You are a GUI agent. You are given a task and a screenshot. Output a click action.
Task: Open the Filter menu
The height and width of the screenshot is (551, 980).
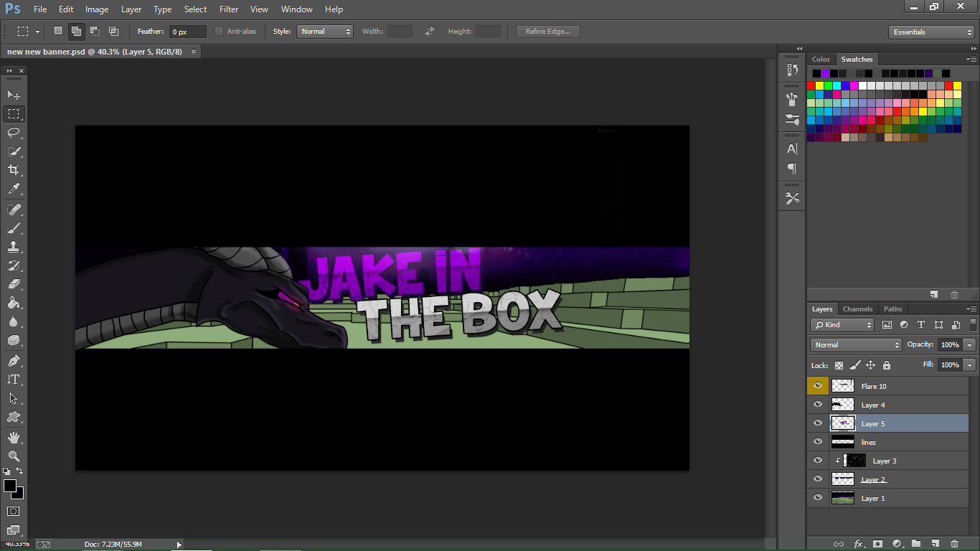[x=229, y=9]
